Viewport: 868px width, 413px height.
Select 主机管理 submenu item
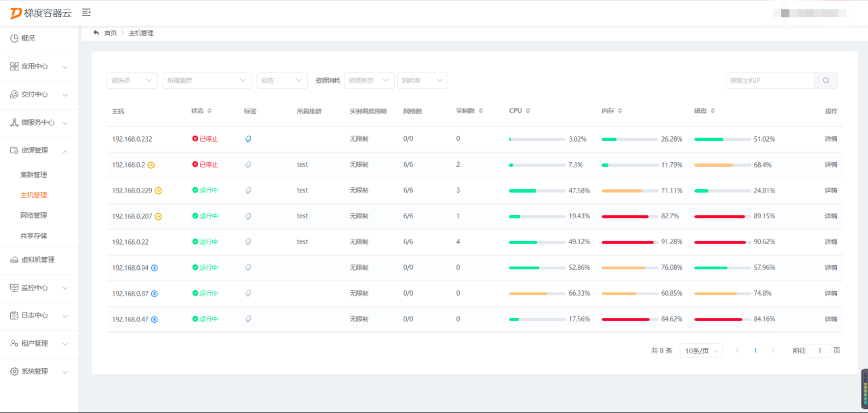pos(34,195)
